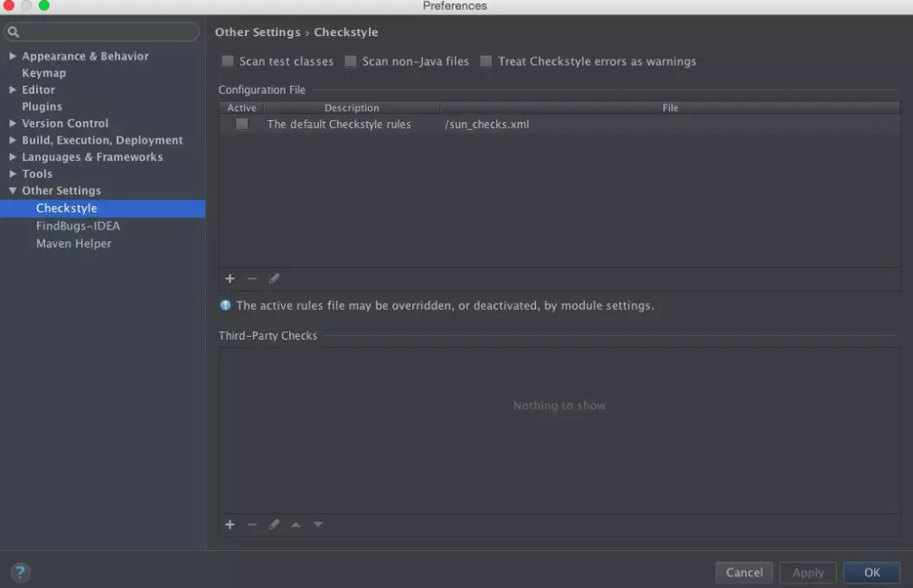Screen dimensions: 913x588
Task: Open the Plugins settings page
Action: point(42,107)
